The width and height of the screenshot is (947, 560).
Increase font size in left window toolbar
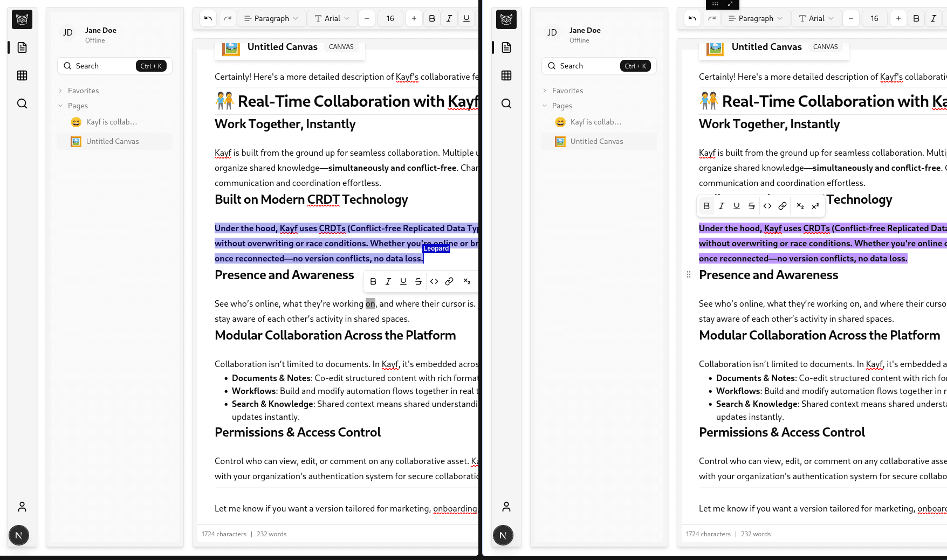tap(414, 18)
